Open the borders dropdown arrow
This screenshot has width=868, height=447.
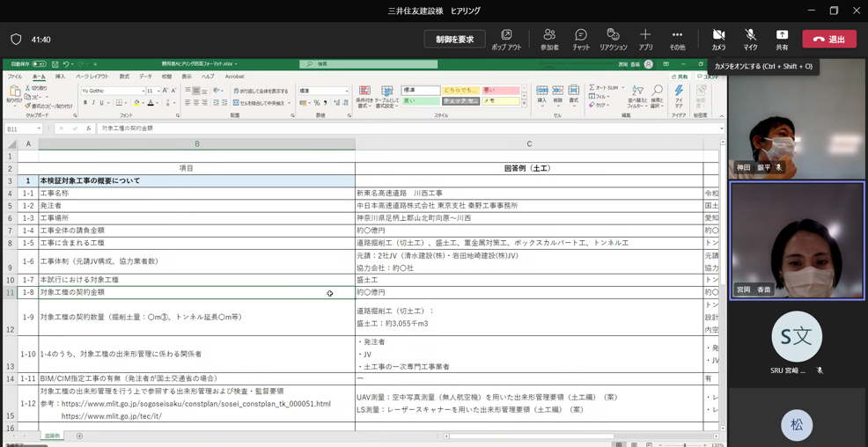pyautogui.click(x=127, y=103)
